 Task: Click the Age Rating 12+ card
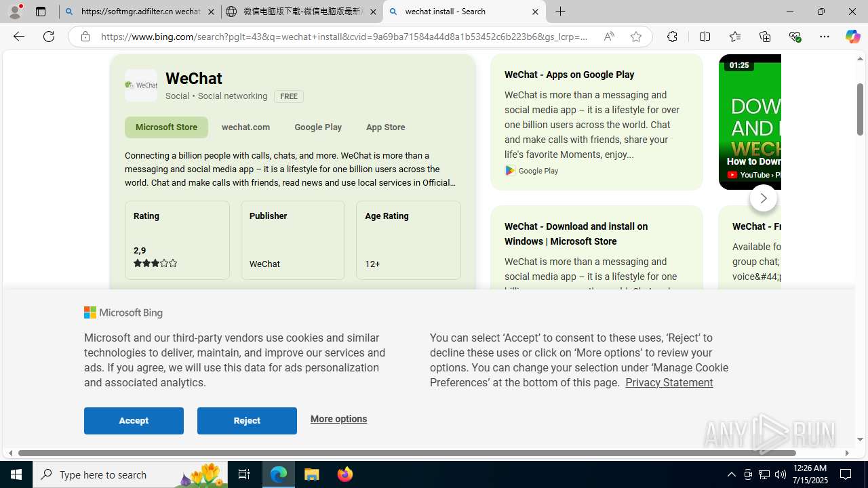408,240
